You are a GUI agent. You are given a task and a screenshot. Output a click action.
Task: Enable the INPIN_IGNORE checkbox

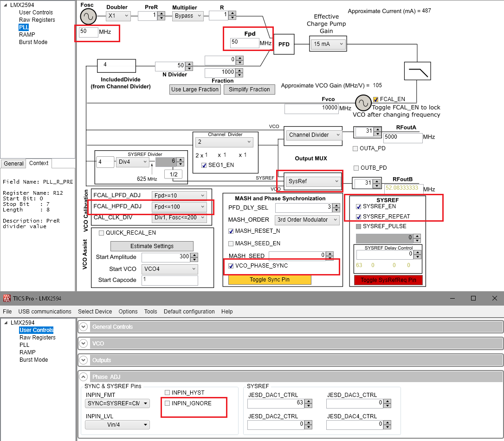[167, 403]
